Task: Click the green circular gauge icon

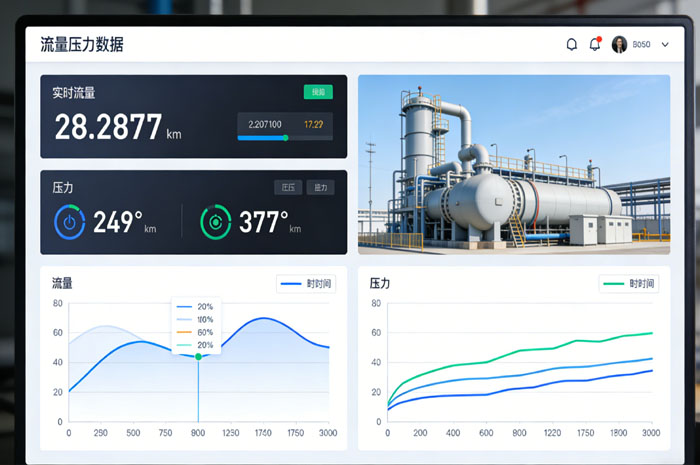Action: [x=215, y=222]
